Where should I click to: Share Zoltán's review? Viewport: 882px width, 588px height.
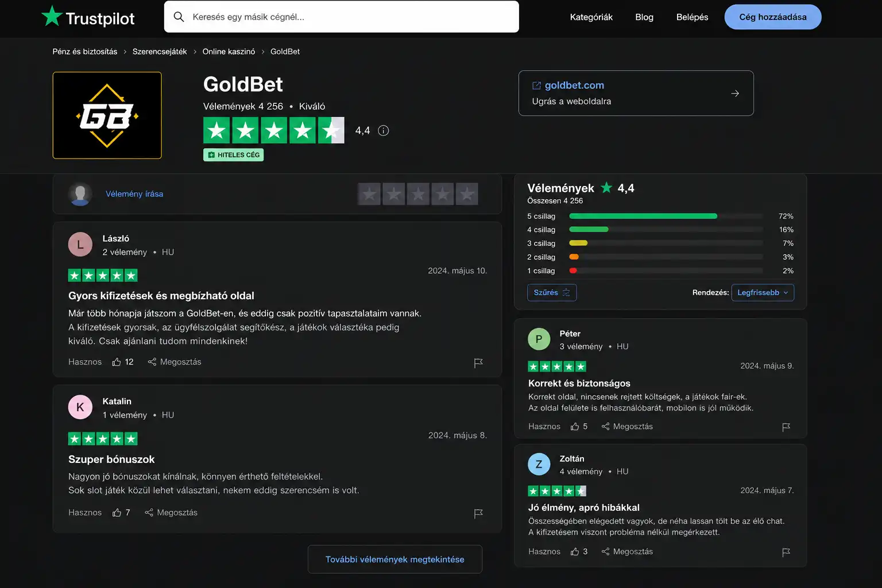point(627,552)
